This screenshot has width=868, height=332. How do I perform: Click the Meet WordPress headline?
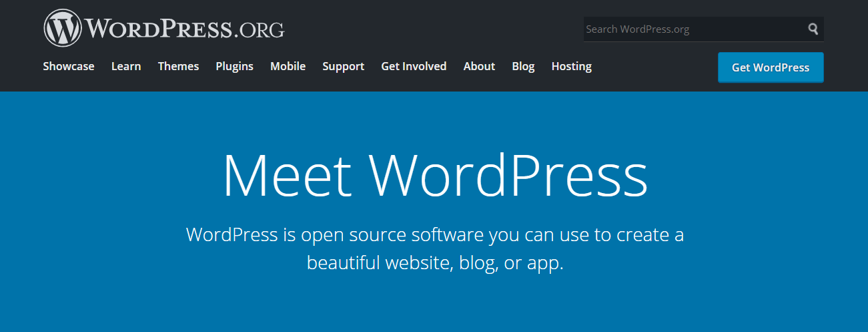pos(434,176)
